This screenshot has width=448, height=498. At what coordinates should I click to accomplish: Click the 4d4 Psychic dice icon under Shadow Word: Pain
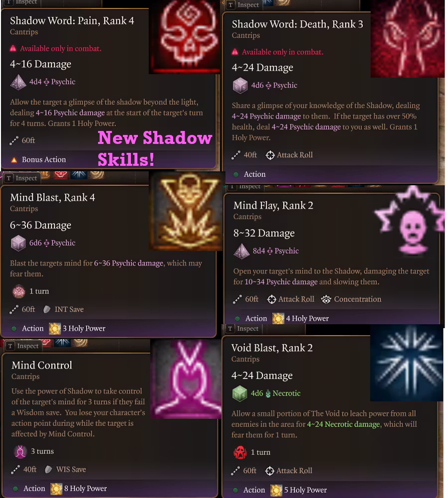tap(18, 82)
